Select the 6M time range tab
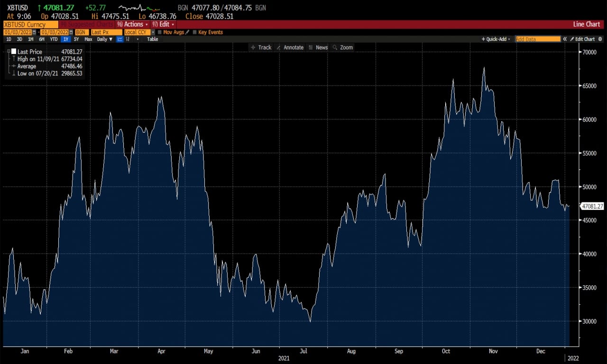This screenshot has width=607, height=364. click(x=42, y=39)
